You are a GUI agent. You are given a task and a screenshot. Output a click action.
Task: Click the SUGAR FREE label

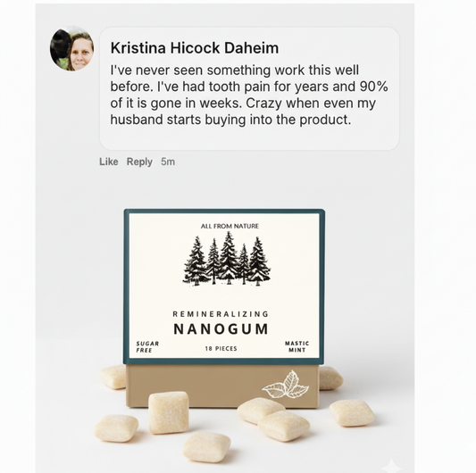click(147, 347)
